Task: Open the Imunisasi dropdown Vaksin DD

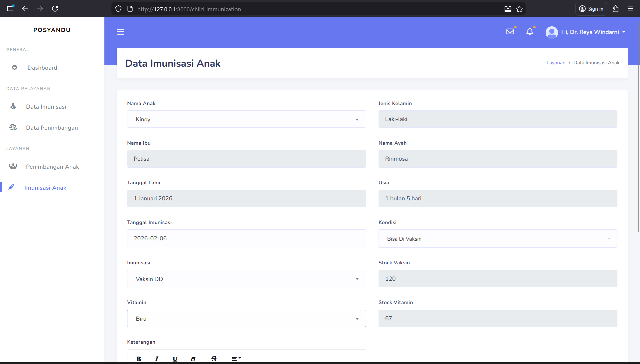Action: point(246,279)
